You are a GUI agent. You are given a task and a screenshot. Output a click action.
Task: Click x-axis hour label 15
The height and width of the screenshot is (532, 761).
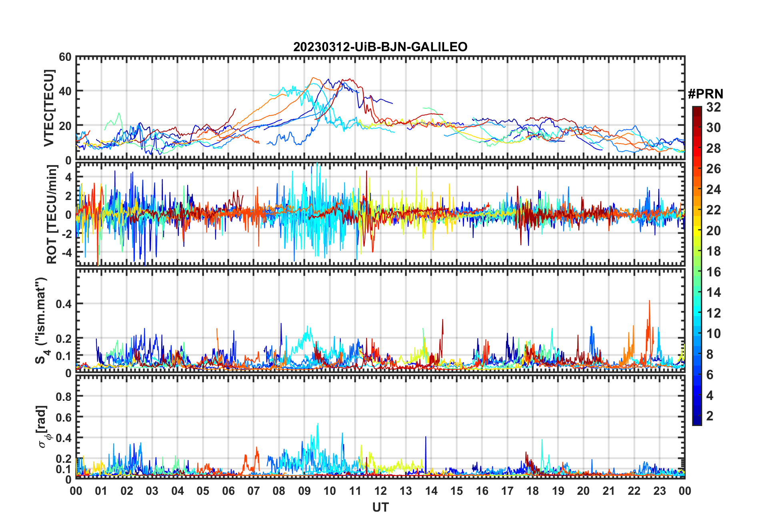pyautogui.click(x=457, y=491)
